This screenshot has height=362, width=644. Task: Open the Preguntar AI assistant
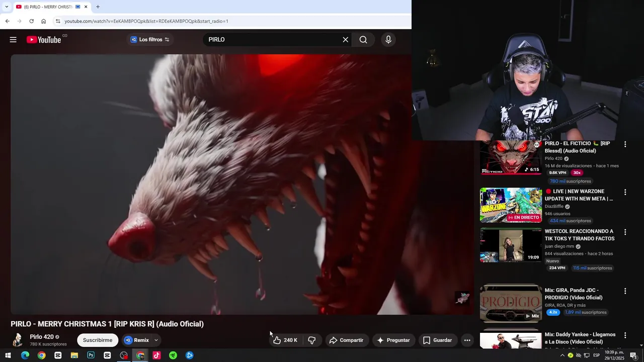tap(393, 340)
